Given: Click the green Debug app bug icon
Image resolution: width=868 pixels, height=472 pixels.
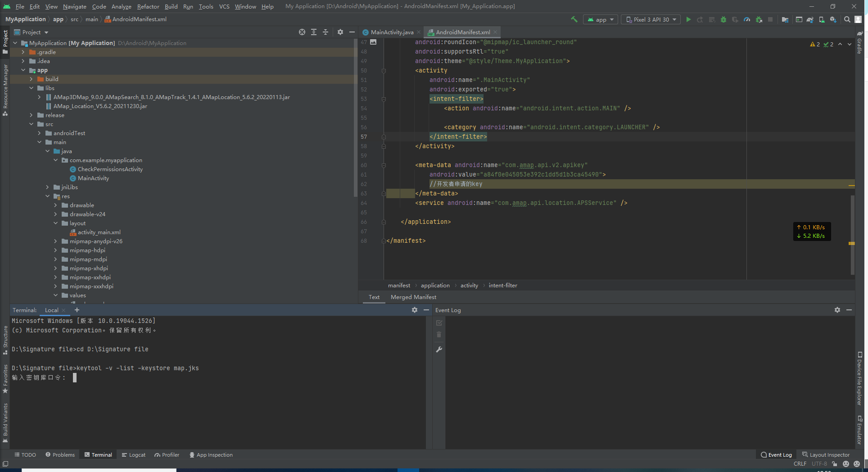Looking at the screenshot, I should [723, 19].
